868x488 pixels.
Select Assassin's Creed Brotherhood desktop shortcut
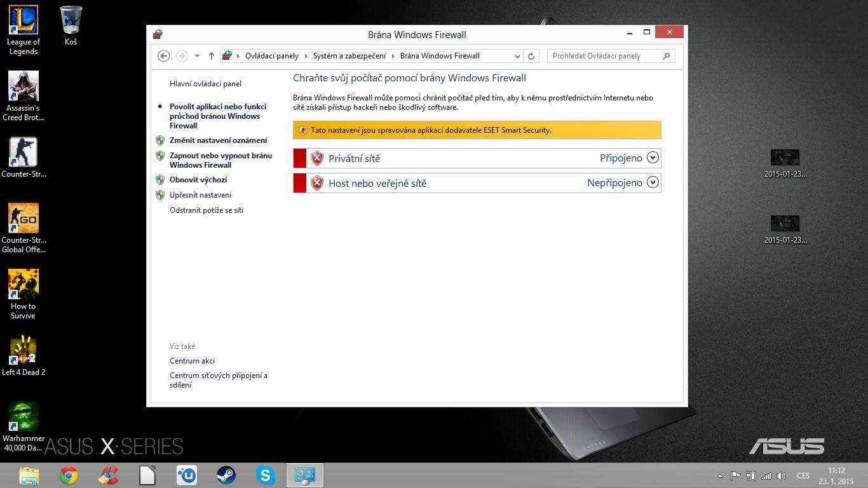[x=24, y=96]
